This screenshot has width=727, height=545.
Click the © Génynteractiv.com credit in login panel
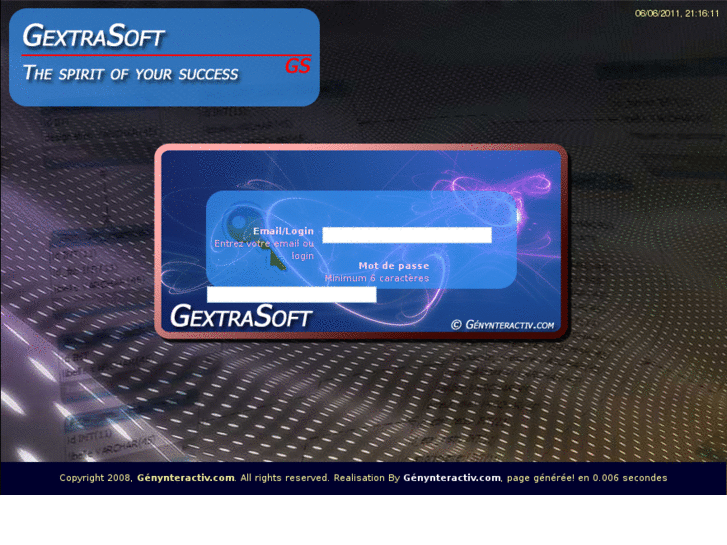coord(502,325)
